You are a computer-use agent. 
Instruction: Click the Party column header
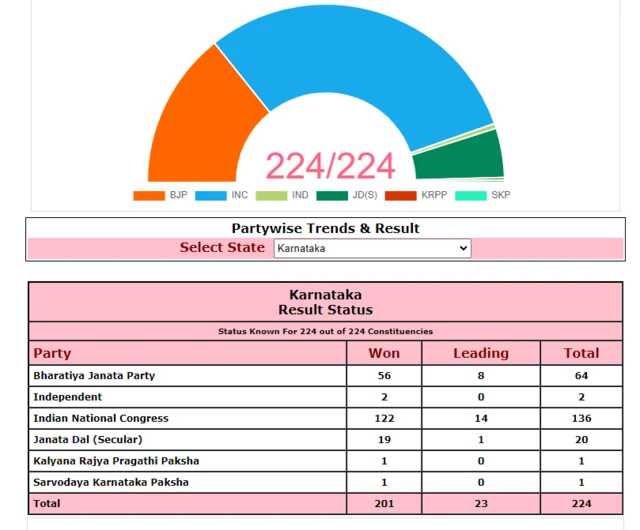click(x=52, y=353)
